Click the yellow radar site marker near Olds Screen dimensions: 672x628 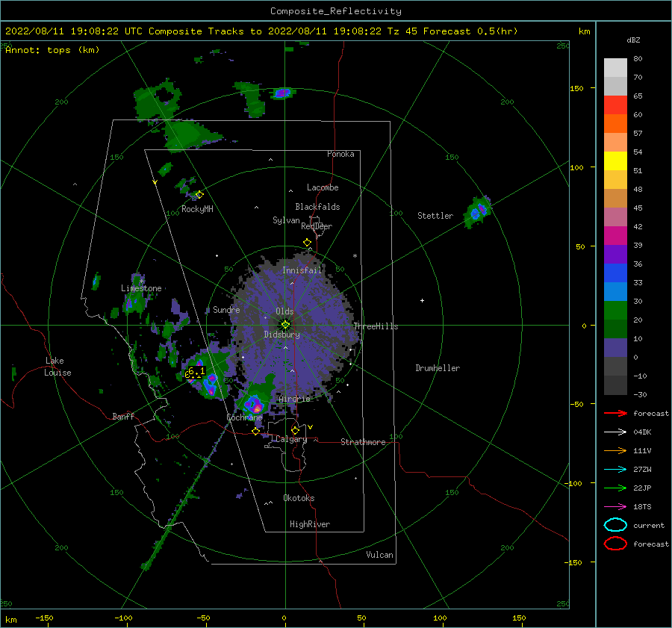(x=285, y=325)
